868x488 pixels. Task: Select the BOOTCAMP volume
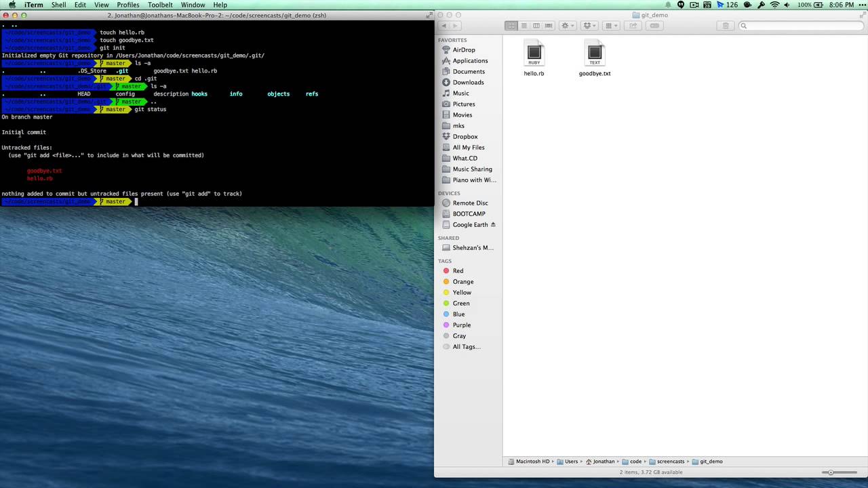pyautogui.click(x=469, y=213)
